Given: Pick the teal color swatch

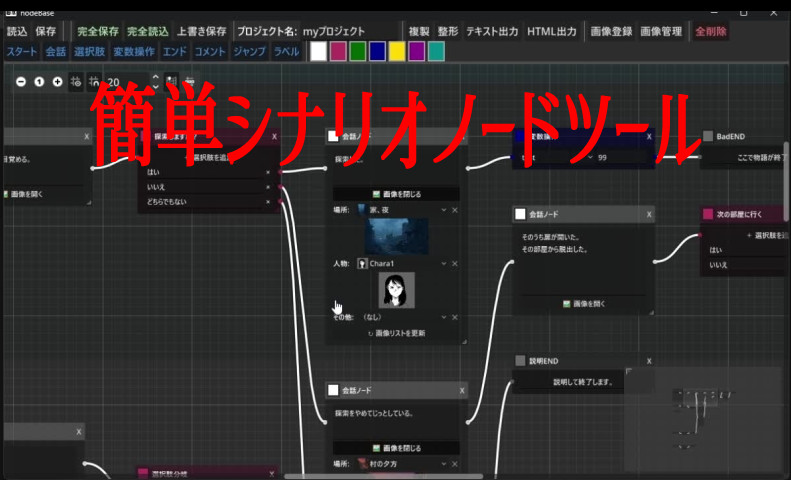Looking at the screenshot, I should [x=436, y=51].
